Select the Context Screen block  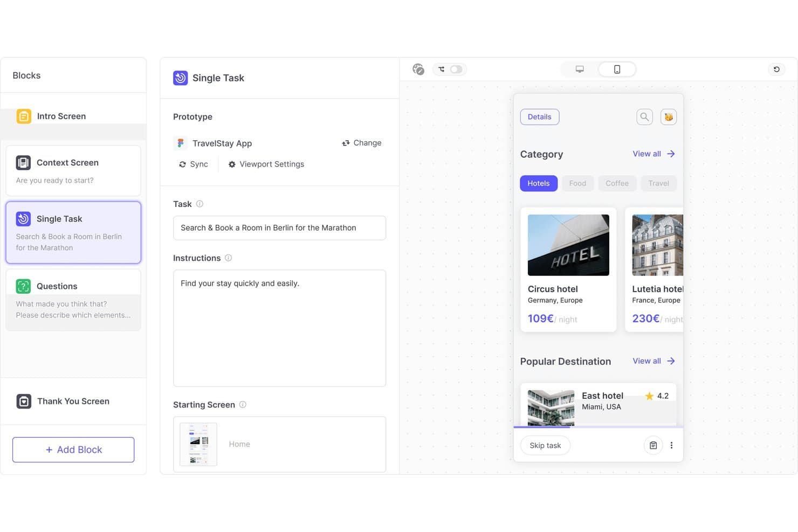[x=73, y=171]
